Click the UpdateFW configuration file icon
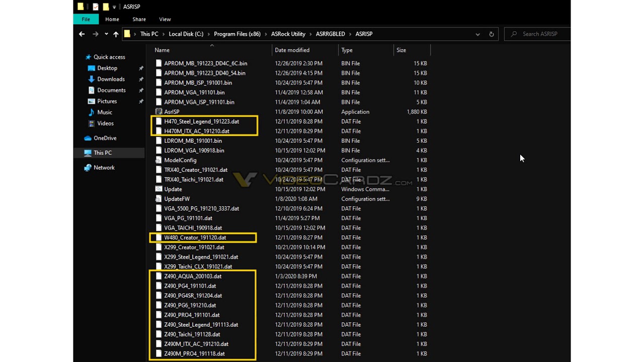Screen dimensions: 644x362 (159, 199)
